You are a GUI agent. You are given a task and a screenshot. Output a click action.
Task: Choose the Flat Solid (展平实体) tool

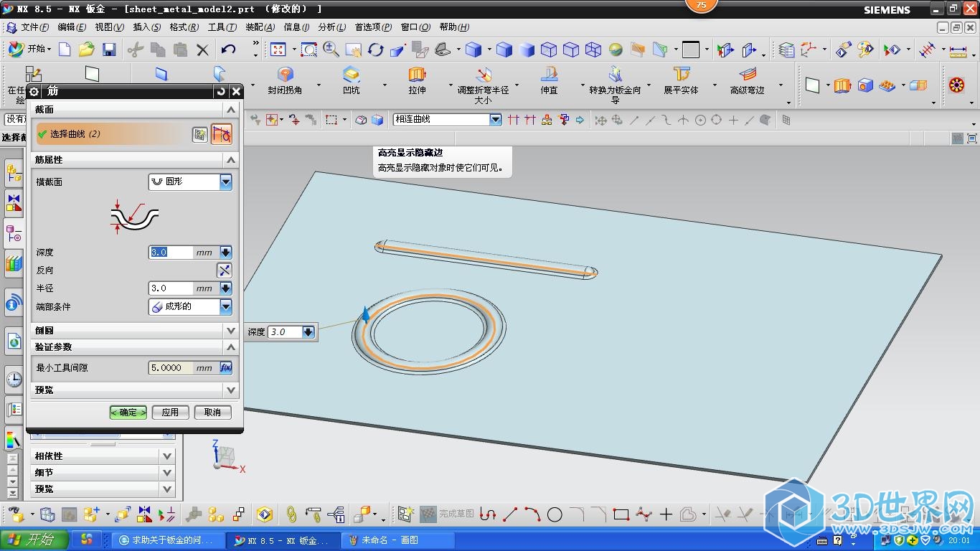pyautogui.click(x=681, y=81)
